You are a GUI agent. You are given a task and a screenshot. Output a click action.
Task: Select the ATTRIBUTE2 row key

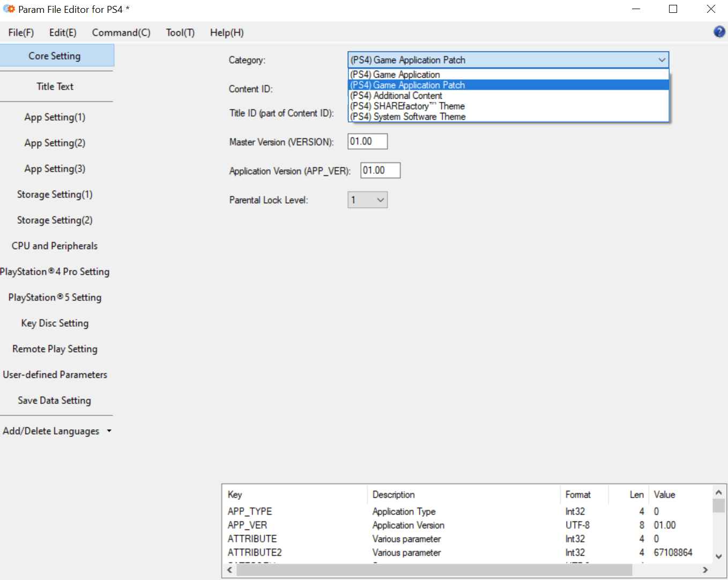[x=255, y=553]
